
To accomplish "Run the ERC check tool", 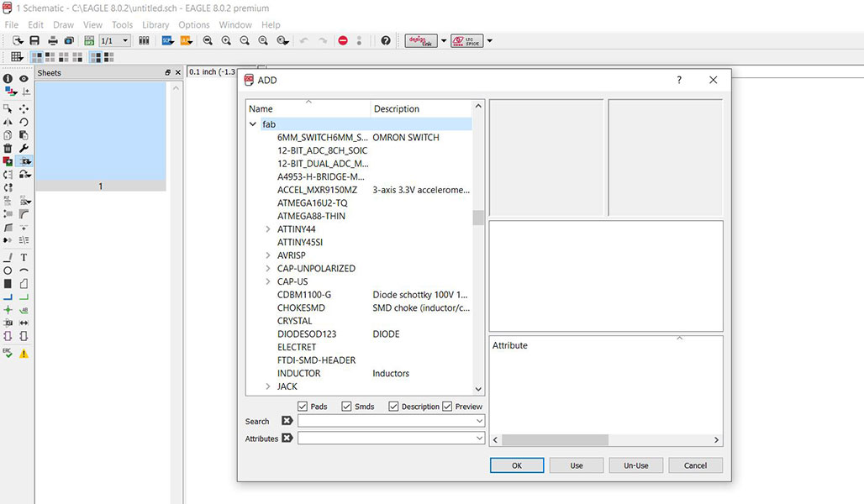I will click(x=8, y=353).
